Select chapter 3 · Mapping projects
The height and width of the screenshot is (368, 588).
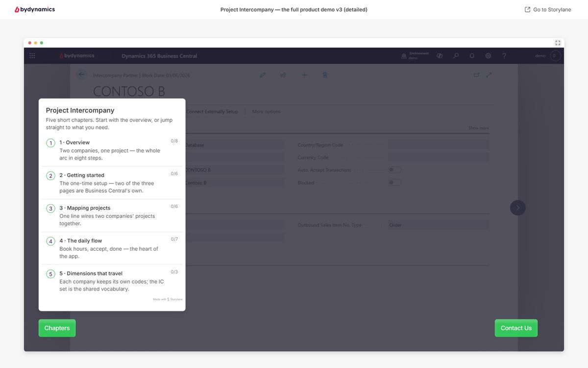[112, 216]
